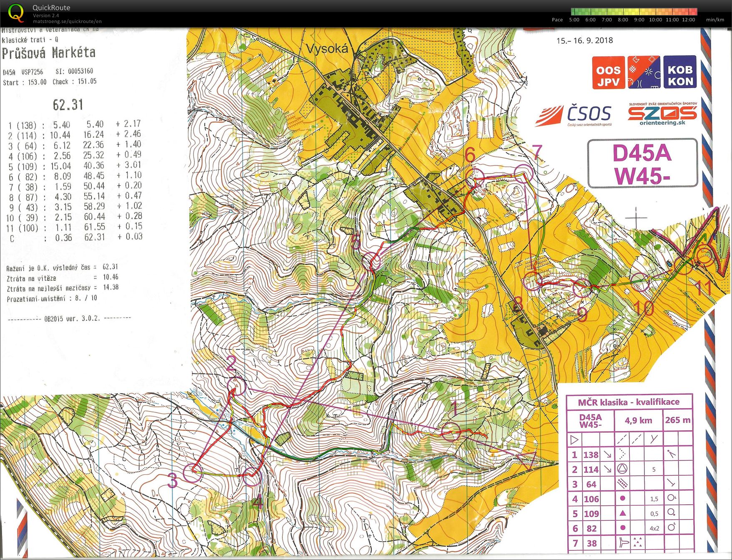Click control description row 5 109
732x560 pixels.
click(630, 514)
